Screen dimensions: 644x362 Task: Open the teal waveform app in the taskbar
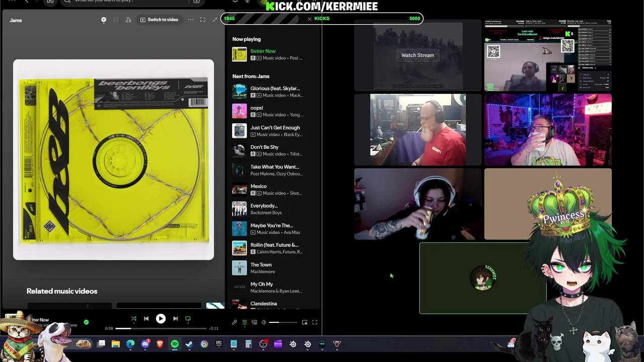(x=322, y=344)
